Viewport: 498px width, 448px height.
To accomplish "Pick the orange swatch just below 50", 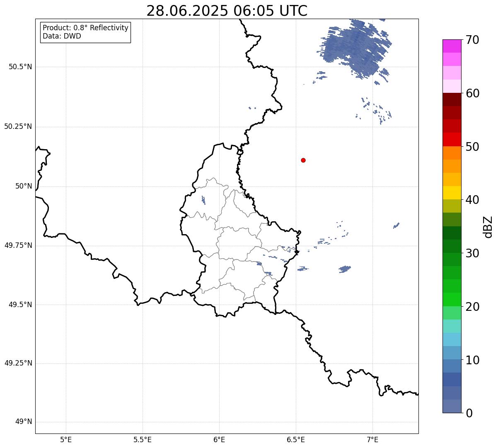I will [452, 153].
